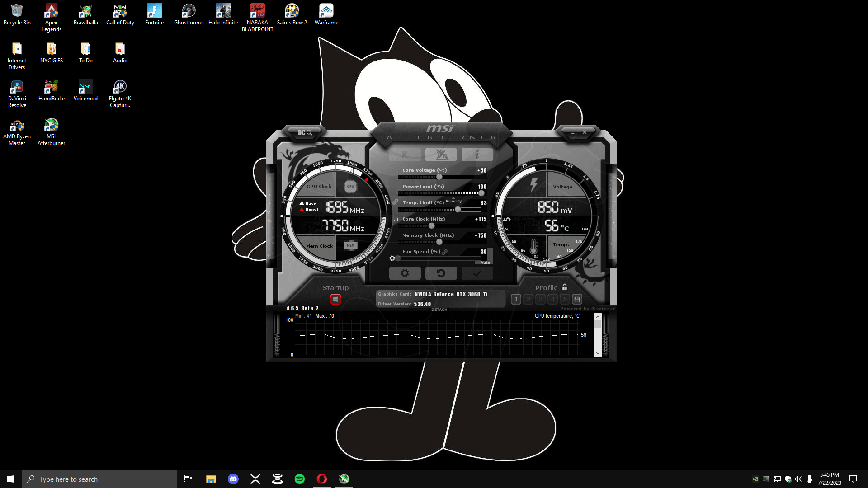
Task: Select the HandBrake desktop shortcut
Action: [51, 90]
